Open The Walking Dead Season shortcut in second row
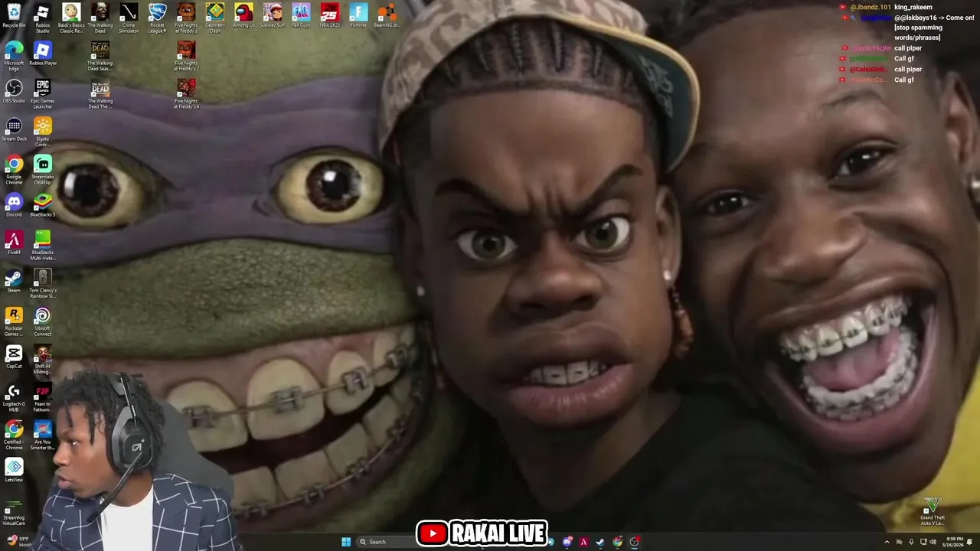This screenshot has width=980, height=551. pyautogui.click(x=100, y=56)
